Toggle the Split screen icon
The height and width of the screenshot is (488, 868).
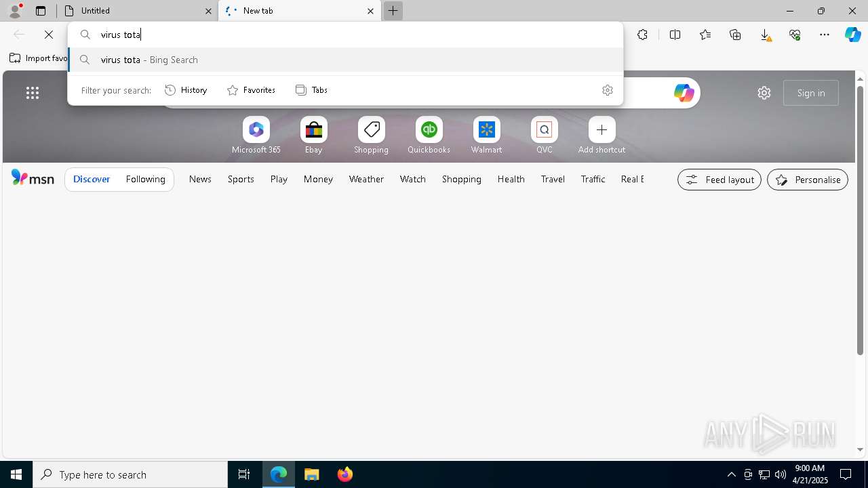pyautogui.click(x=675, y=35)
